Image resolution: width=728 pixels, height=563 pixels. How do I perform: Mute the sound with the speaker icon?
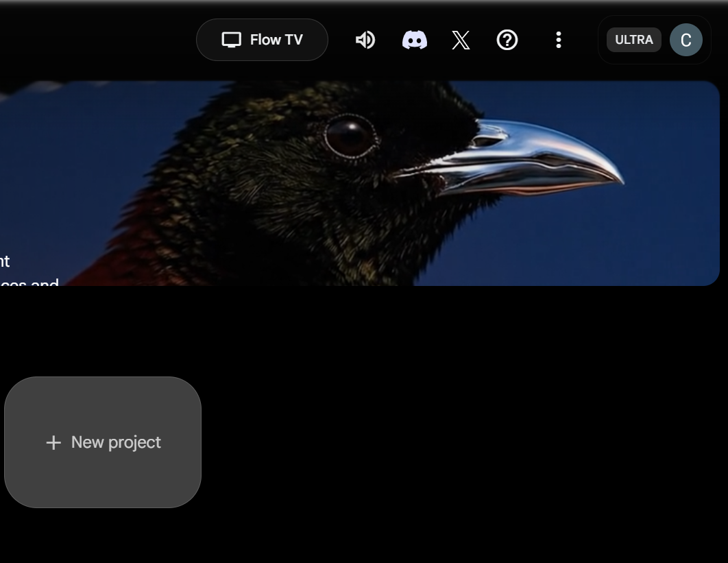click(x=365, y=40)
